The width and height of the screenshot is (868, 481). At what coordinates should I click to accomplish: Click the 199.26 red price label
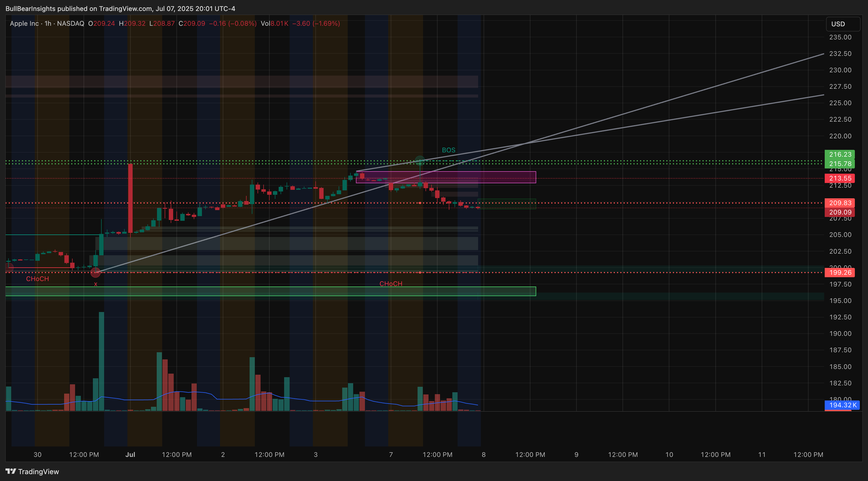point(840,273)
